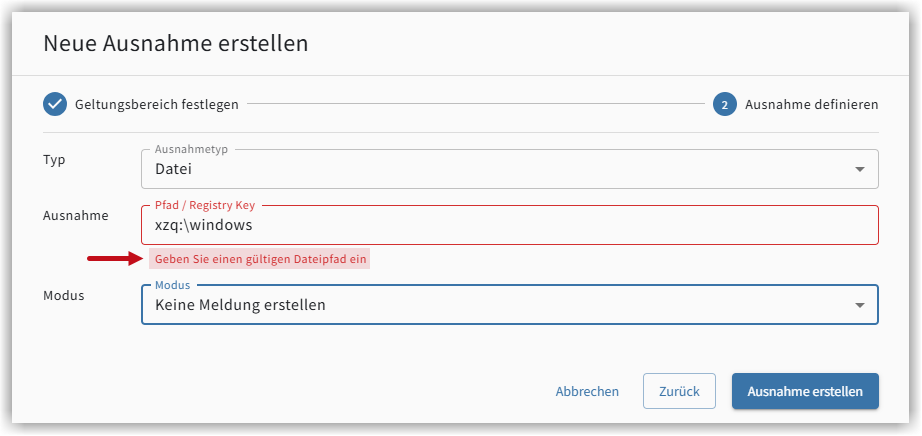Click the Ausnahme erstellen button
This screenshot has width=922, height=436.
[805, 391]
